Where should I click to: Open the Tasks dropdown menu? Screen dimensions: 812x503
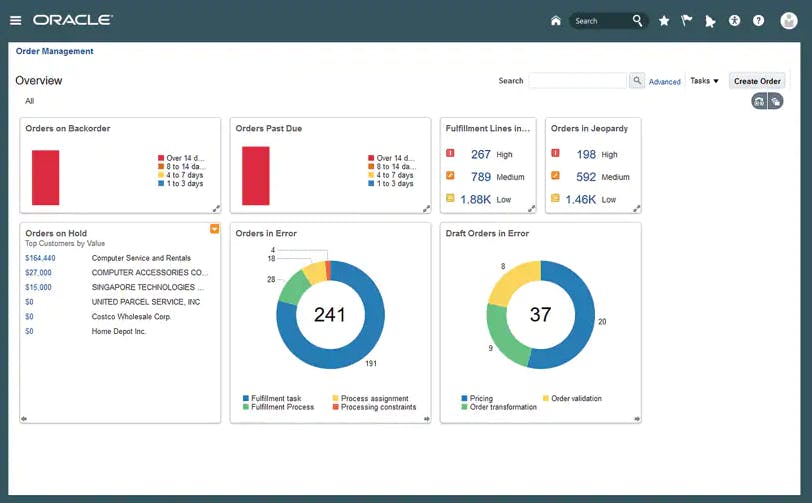coord(704,81)
